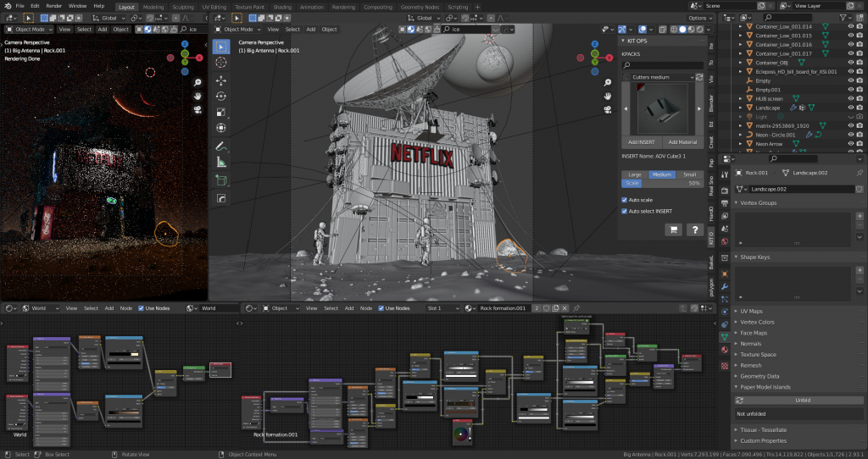This screenshot has width=868, height=459.
Task: Click the KPACKS search field
Action: tap(662, 65)
